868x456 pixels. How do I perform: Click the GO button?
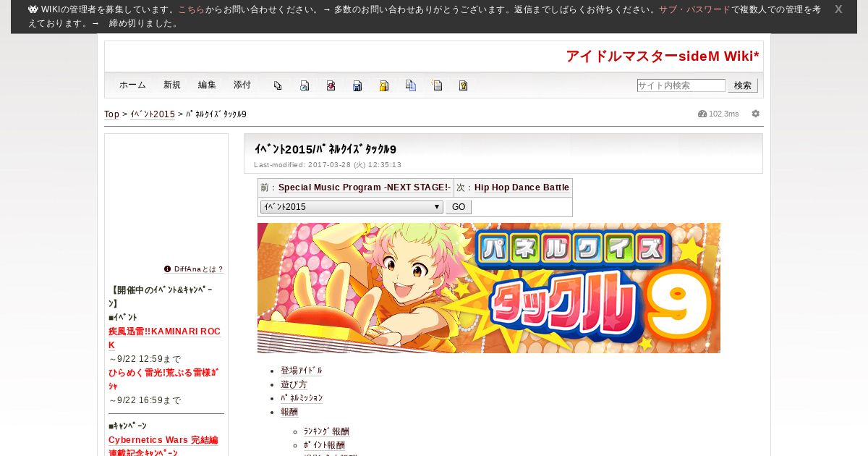[x=459, y=207]
